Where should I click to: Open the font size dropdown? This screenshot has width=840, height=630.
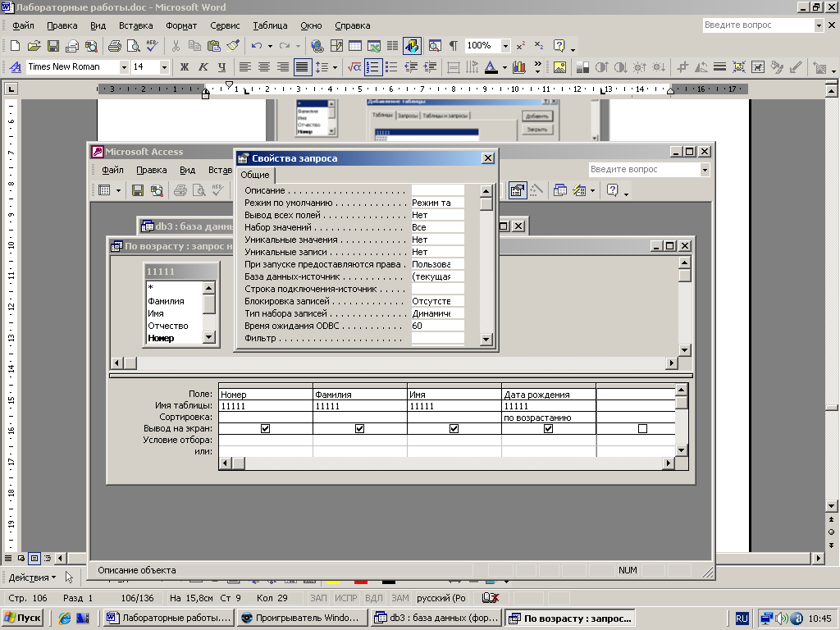tap(164, 67)
